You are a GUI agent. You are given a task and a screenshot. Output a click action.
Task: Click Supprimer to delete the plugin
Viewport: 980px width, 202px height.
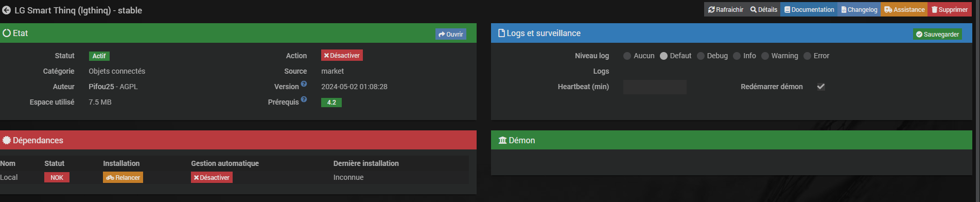pyautogui.click(x=950, y=10)
